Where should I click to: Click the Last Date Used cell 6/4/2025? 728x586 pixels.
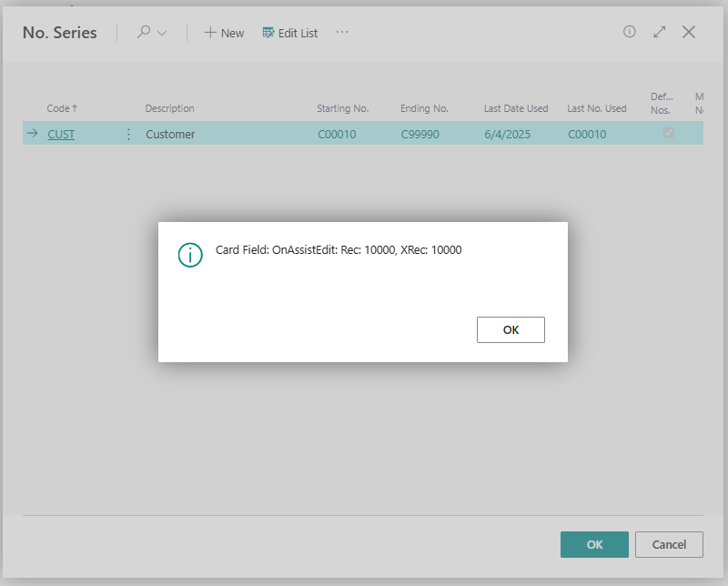(506, 134)
